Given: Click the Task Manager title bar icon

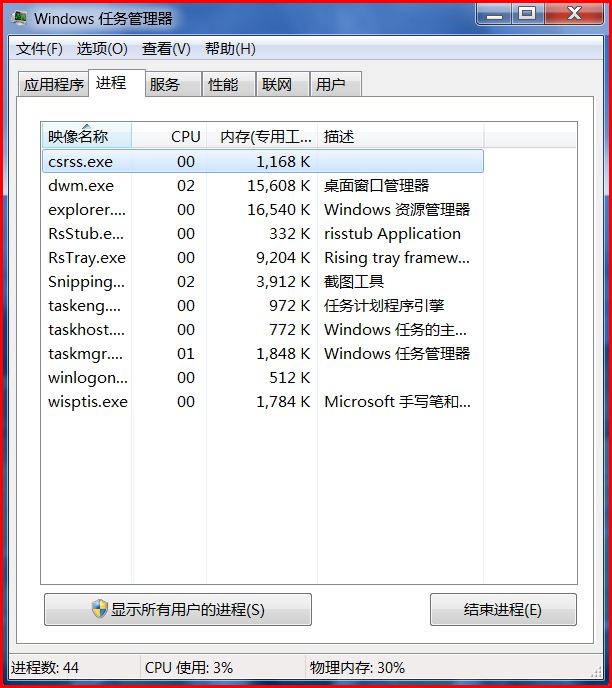Looking at the screenshot, I should (19, 18).
